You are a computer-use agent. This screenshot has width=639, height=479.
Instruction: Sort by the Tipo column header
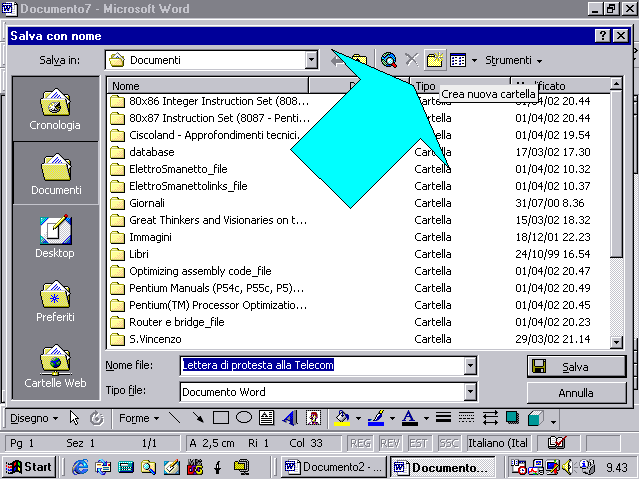point(460,86)
